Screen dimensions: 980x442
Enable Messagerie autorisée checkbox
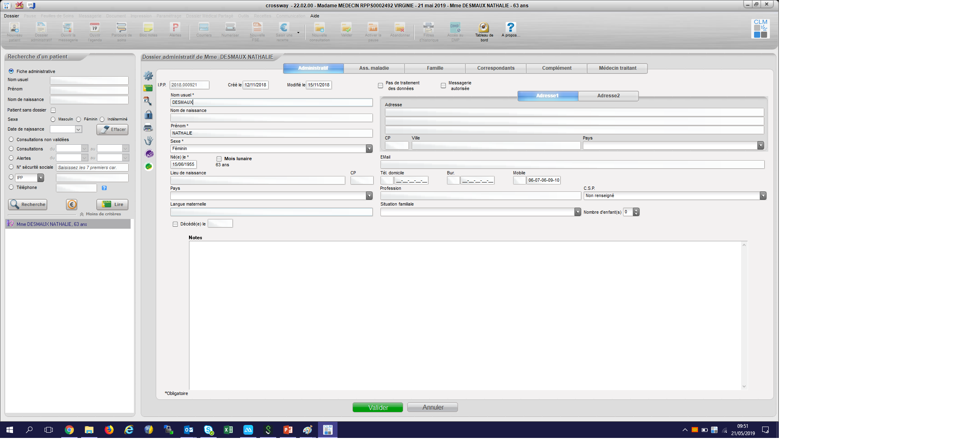tap(443, 86)
